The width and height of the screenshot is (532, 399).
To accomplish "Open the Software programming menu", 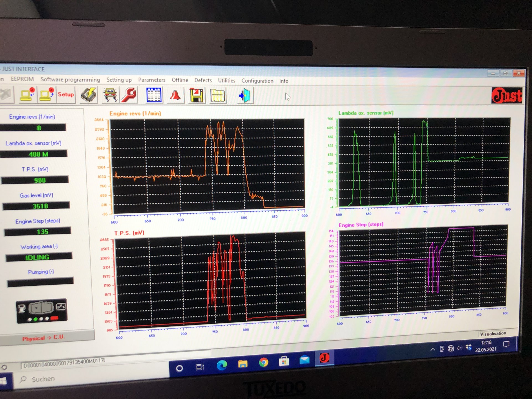I will (x=70, y=80).
